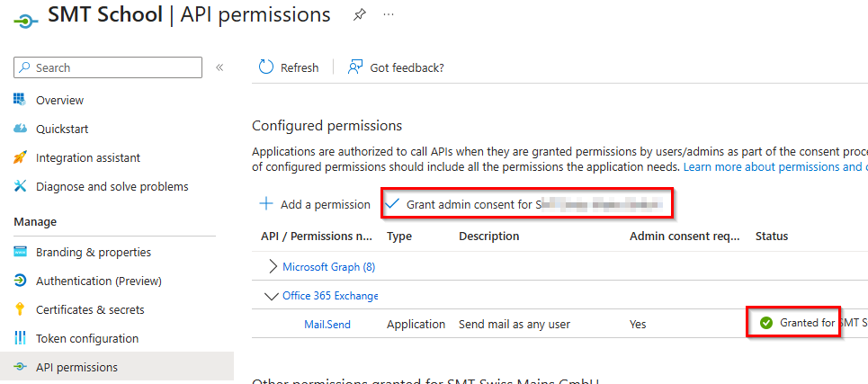Click the green Granted status checkmark
Viewport: 868px width, 384px height.
pos(766,323)
